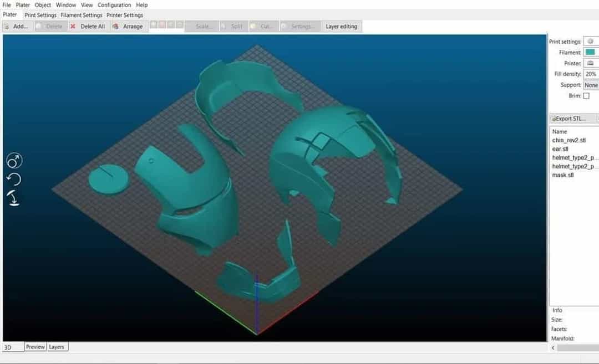Click the Facets: label in the Info panel

tap(559, 329)
